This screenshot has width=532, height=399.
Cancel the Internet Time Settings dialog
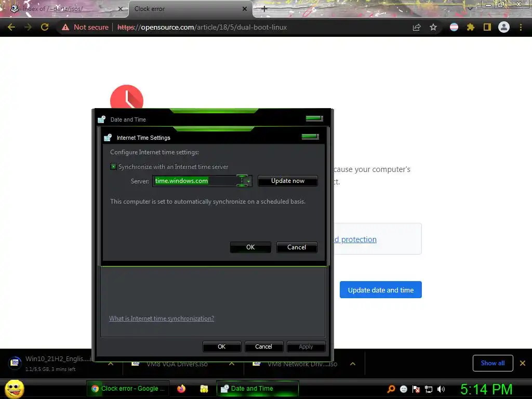pyautogui.click(x=297, y=247)
